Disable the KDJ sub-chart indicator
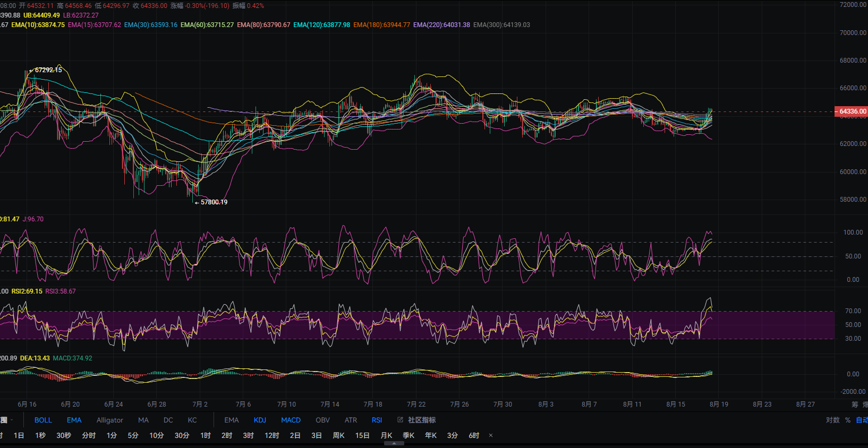 [x=260, y=420]
